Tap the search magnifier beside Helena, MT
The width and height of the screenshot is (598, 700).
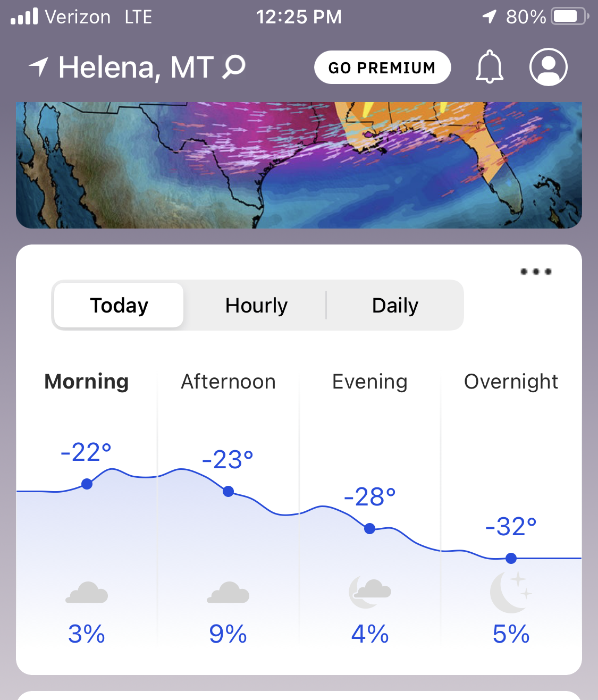tap(233, 67)
